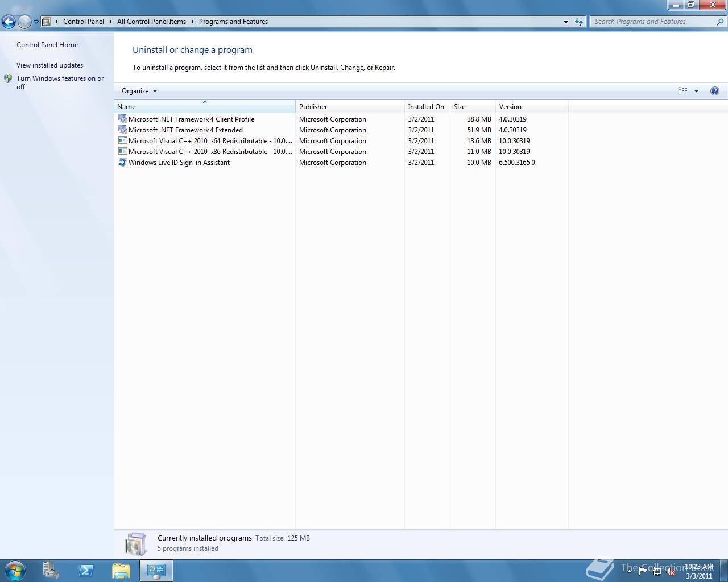The width and height of the screenshot is (728, 582).
Task: Click the Control Panel taskbar button
Action: pyautogui.click(x=156, y=571)
